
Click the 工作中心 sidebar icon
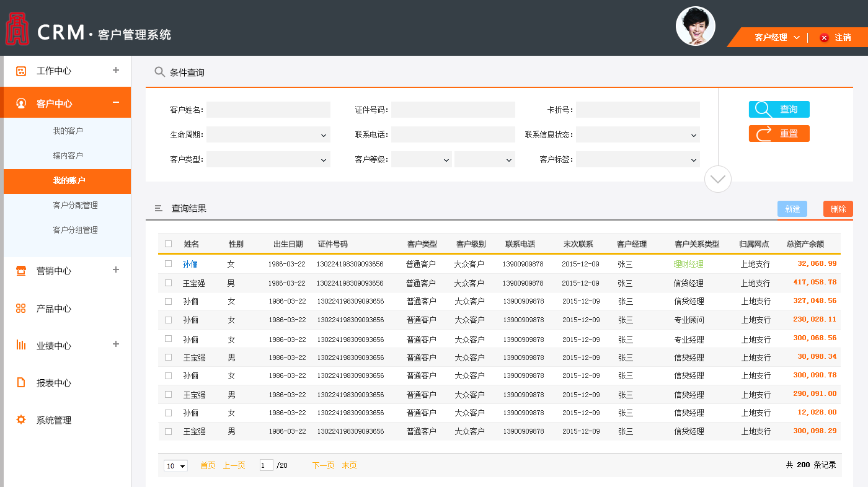[21, 71]
